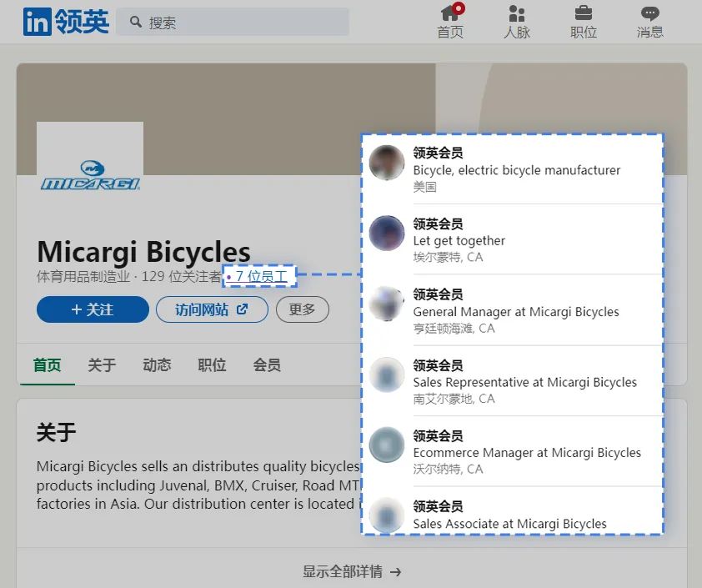Image resolution: width=702 pixels, height=588 pixels.
Task: Open avatar of Bicycle, electric bicycle manufacturer member
Action: pos(387,163)
